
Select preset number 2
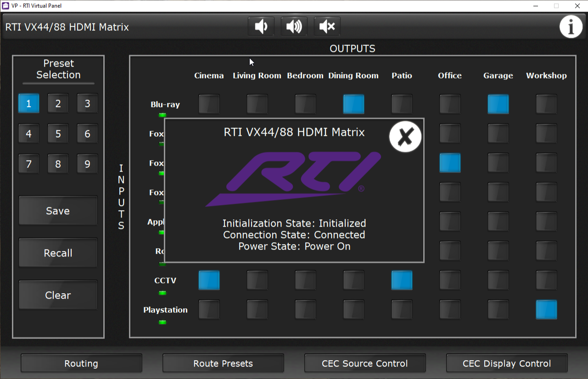coord(58,104)
